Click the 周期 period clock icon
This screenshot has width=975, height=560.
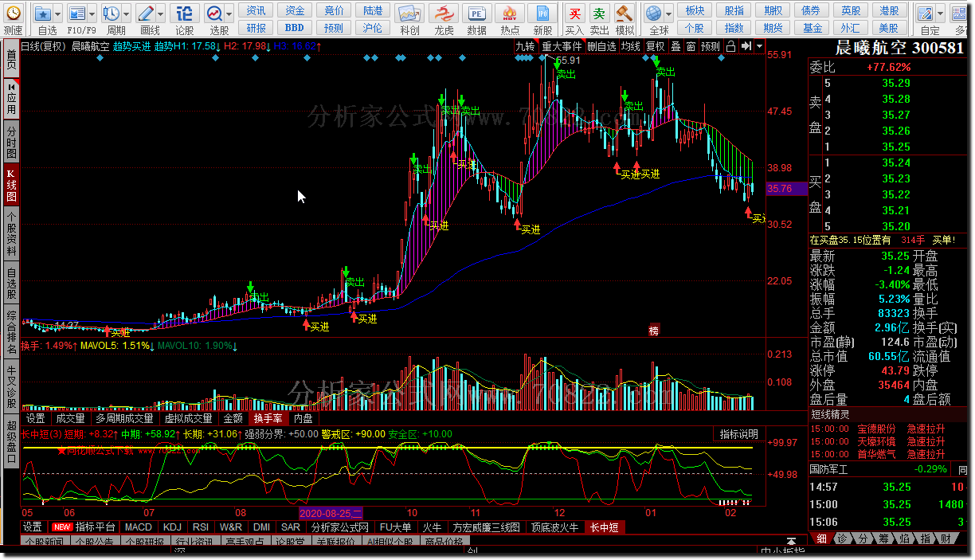click(x=112, y=13)
